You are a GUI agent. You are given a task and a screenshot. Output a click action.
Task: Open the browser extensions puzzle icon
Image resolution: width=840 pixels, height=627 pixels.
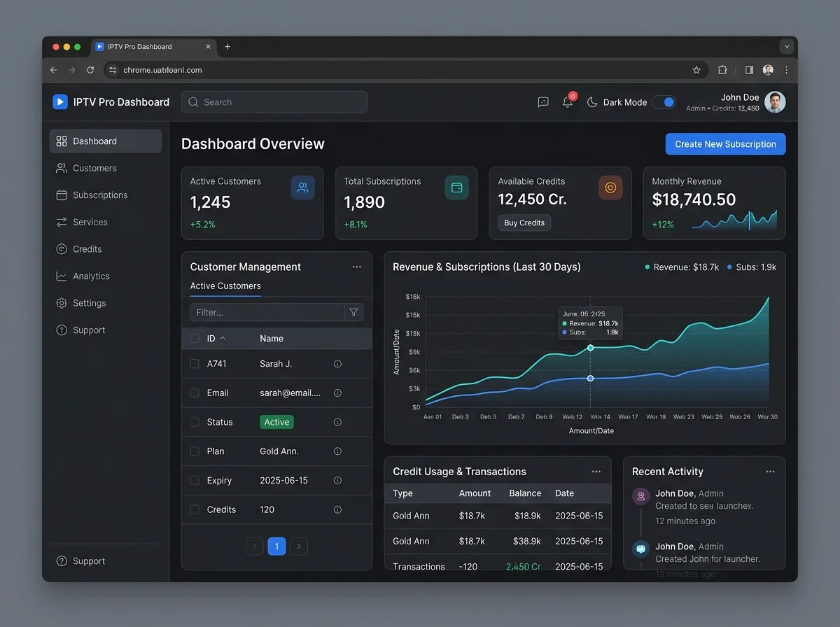tap(722, 70)
